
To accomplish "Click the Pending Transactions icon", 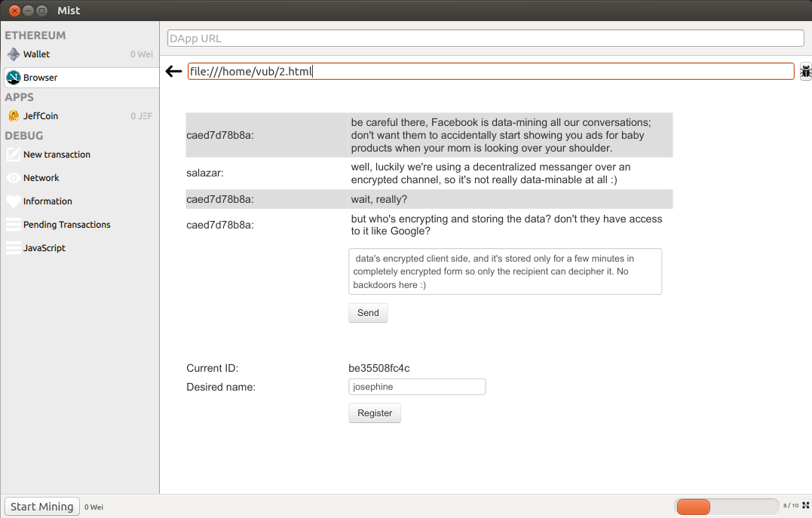I will (13, 225).
